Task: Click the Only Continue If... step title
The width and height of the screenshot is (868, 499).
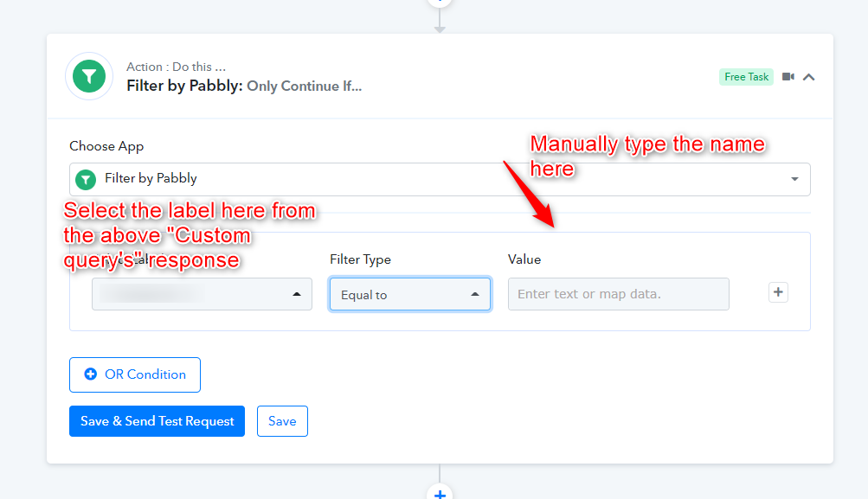Action: click(x=304, y=86)
